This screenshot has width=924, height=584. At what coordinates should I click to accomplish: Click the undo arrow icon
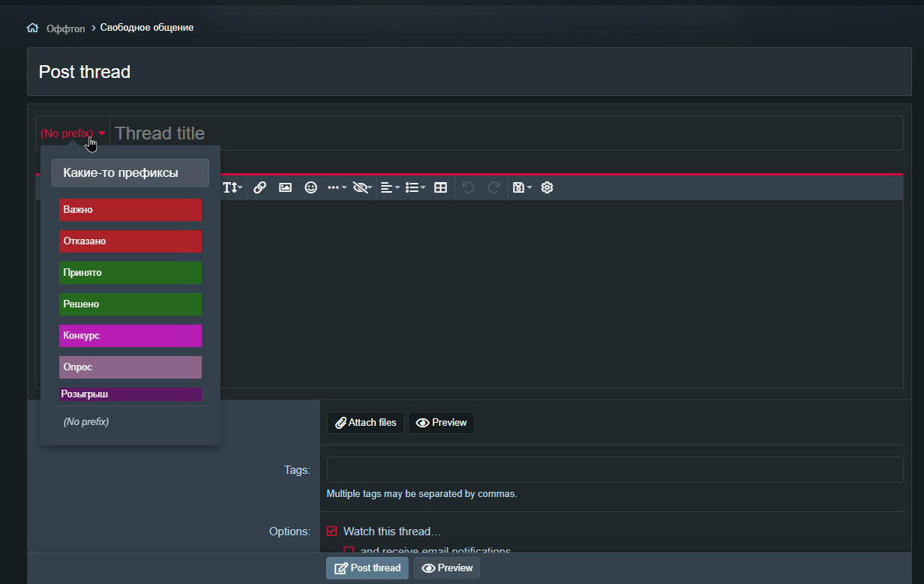pyautogui.click(x=468, y=187)
